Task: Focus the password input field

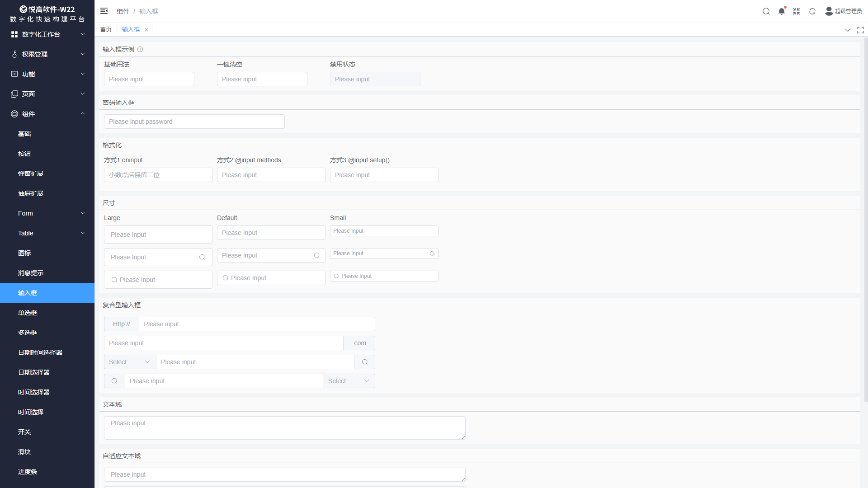Action: [194, 122]
